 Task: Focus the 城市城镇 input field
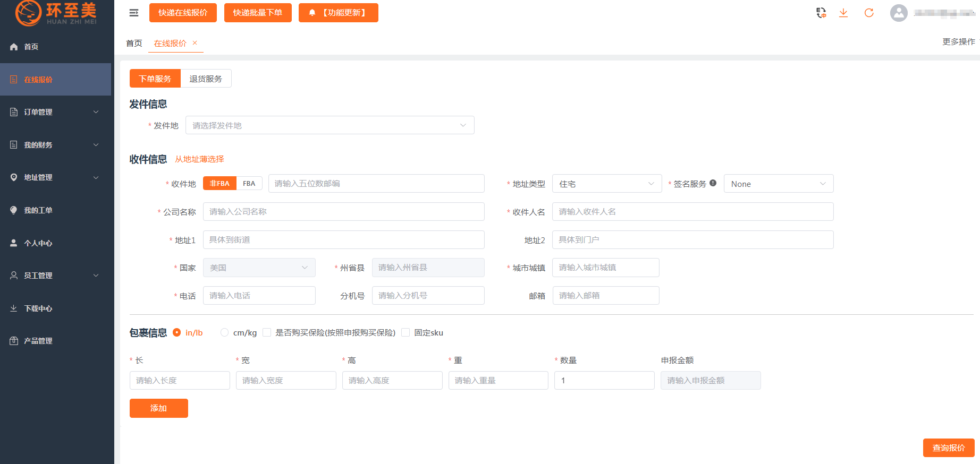pos(606,268)
